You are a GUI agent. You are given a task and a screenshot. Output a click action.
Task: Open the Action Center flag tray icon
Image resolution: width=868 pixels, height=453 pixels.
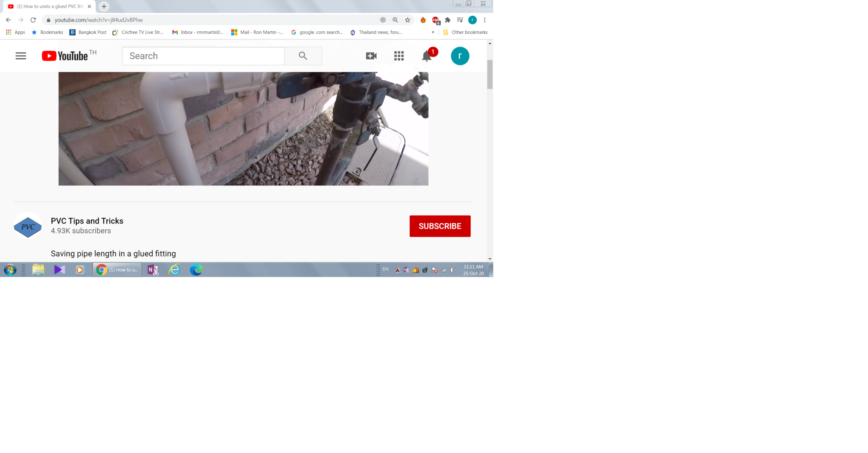tap(434, 270)
